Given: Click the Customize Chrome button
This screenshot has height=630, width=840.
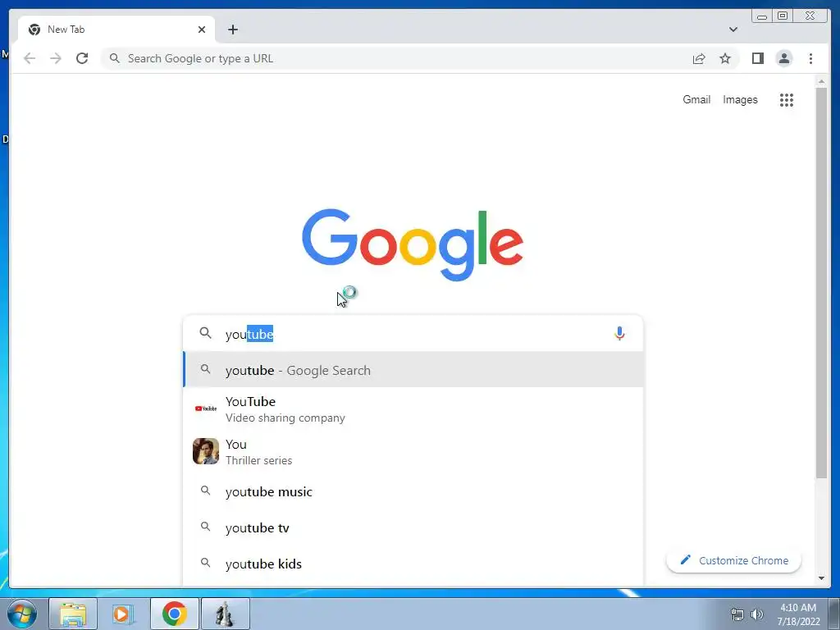Looking at the screenshot, I should pos(734,560).
